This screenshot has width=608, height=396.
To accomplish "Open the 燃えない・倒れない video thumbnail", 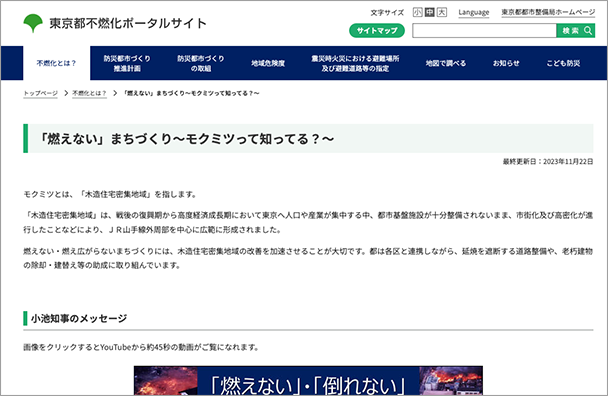I will [x=308, y=380].
